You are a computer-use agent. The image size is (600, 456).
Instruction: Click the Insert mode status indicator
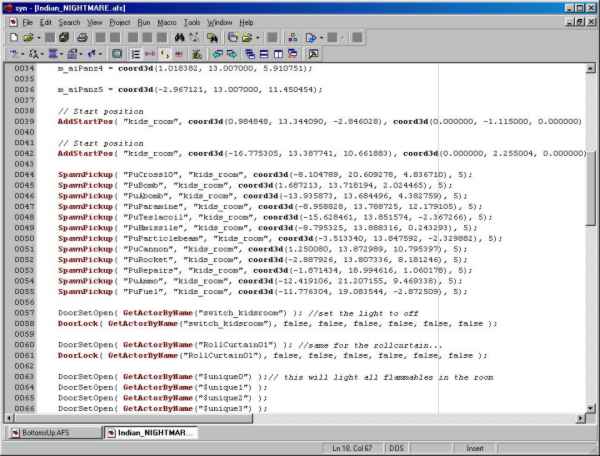coord(474,448)
